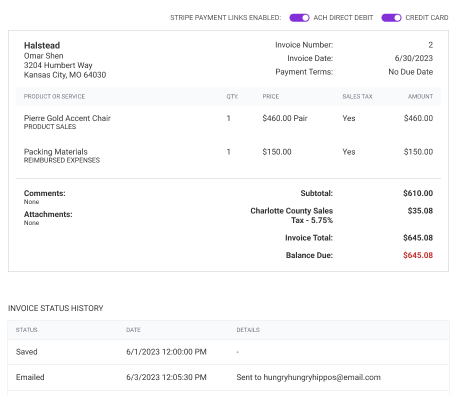464x395 pixels.
Task: Select the subtotal value $610.00
Action: (418, 193)
